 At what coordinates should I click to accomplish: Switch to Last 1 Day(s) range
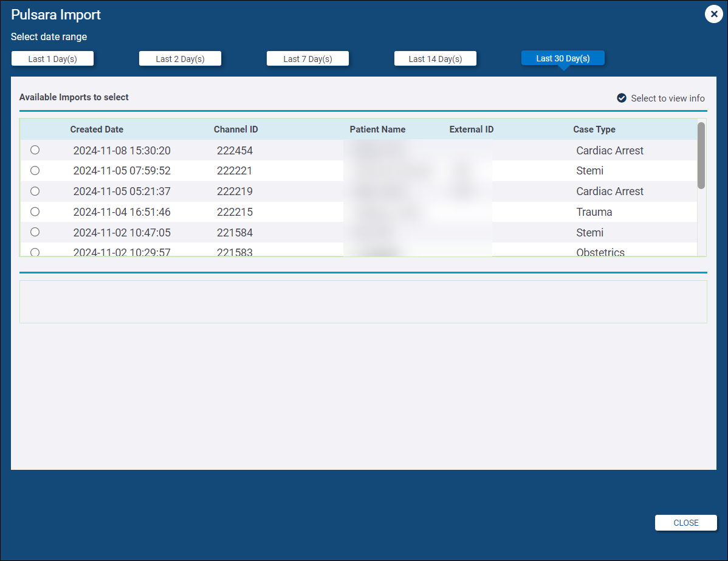click(52, 59)
